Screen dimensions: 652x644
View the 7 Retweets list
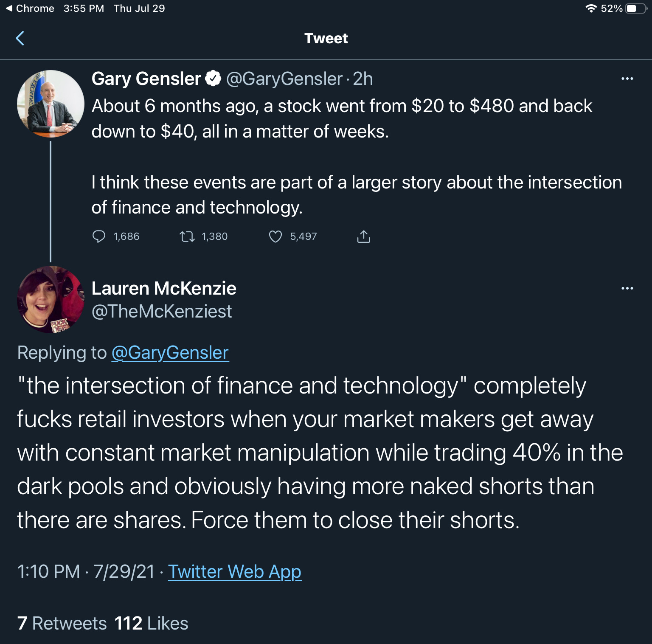(x=62, y=623)
